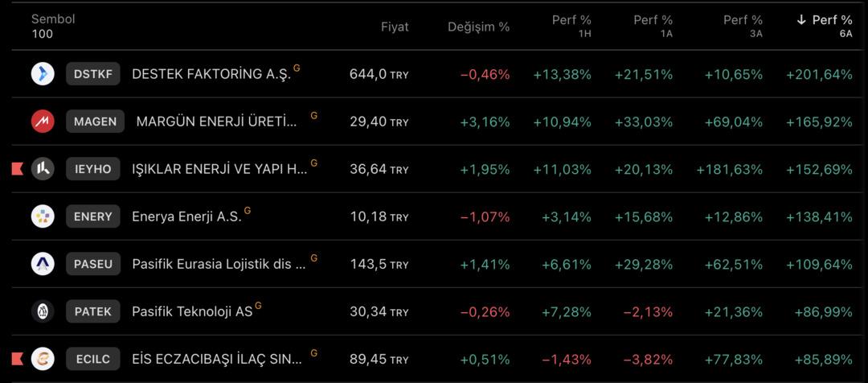Sort by Değişim % column header
The image size is (868, 383).
pos(478,27)
